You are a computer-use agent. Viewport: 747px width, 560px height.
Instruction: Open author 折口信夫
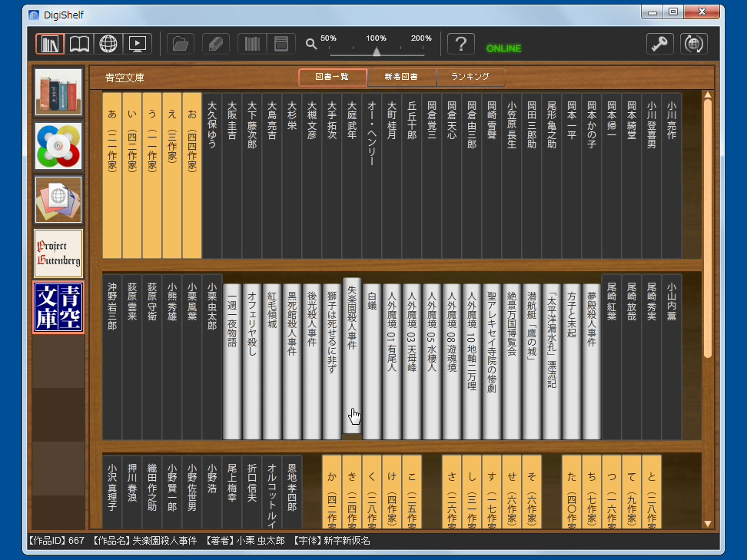tap(253, 492)
